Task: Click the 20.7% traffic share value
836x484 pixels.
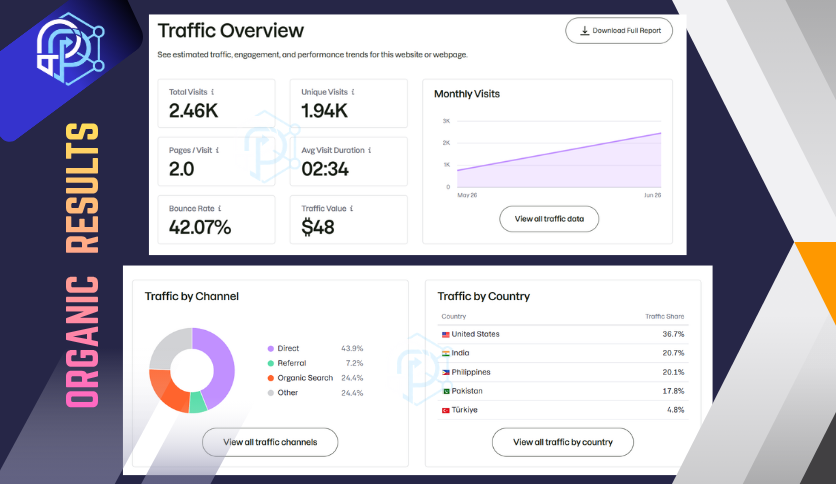Action: pyautogui.click(x=673, y=353)
